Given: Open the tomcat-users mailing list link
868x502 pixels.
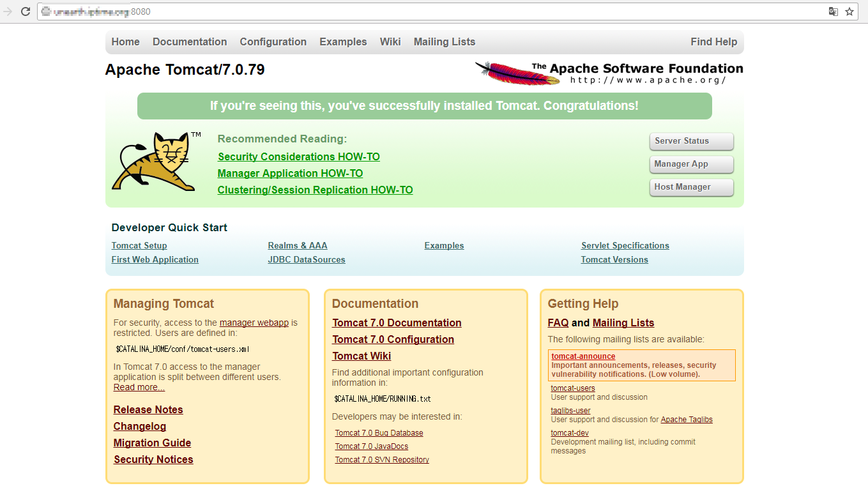Looking at the screenshot, I should (573, 388).
